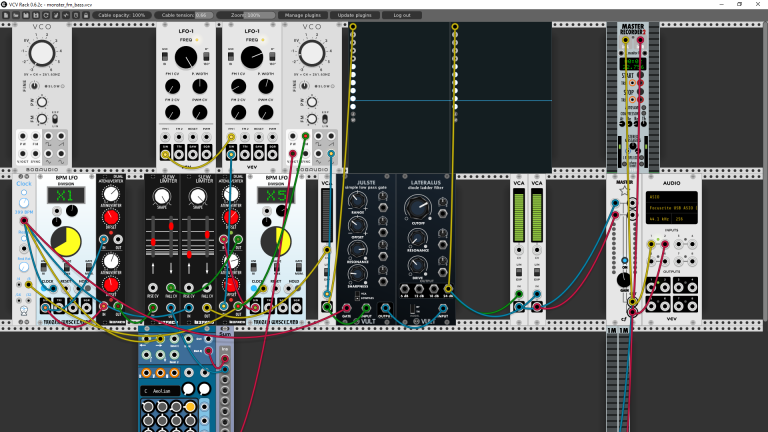This screenshot has width=768, height=432.
Task: Click the Log out button
Action: [x=402, y=15]
